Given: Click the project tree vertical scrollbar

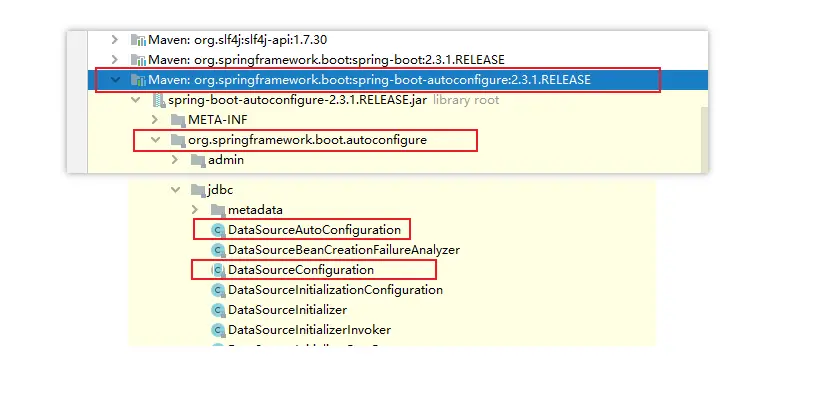Looking at the screenshot, I should coord(704,138).
